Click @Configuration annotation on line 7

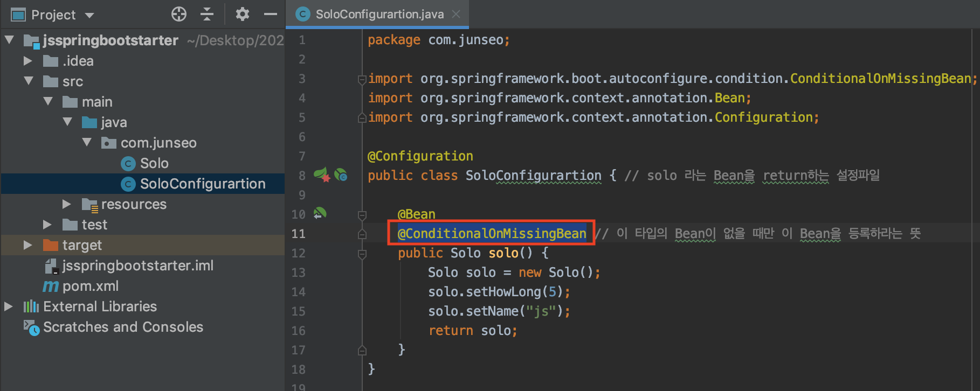click(420, 156)
